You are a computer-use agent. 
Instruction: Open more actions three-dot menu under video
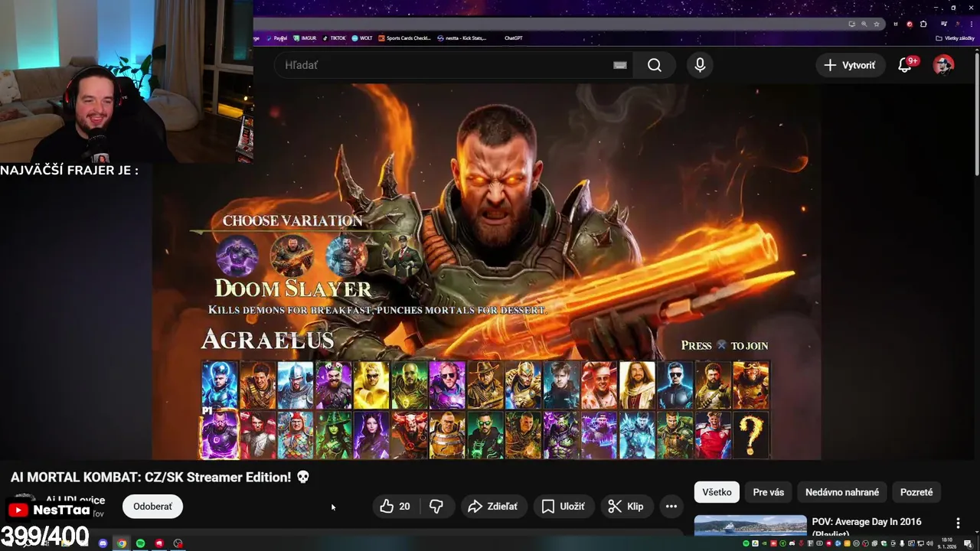pos(671,506)
